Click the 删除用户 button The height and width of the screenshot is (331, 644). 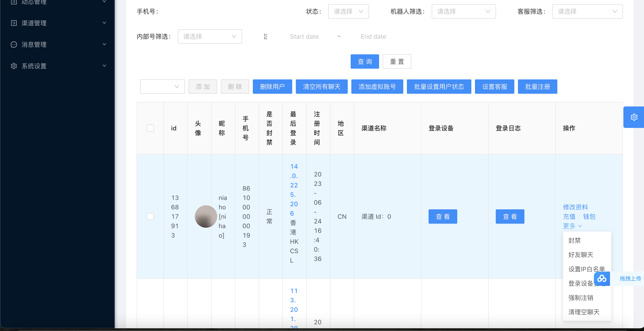coord(273,87)
